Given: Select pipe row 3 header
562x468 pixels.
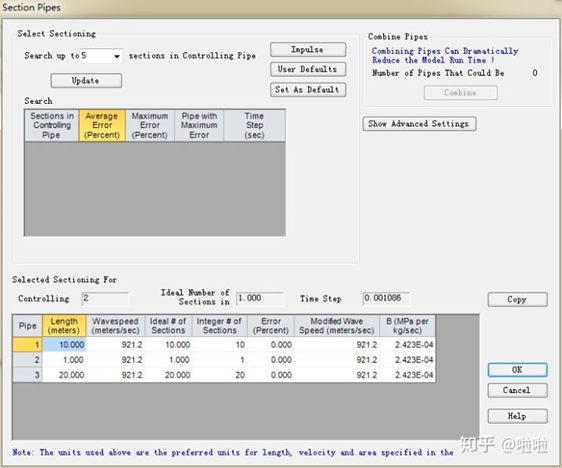Looking at the screenshot, I should (28, 375).
